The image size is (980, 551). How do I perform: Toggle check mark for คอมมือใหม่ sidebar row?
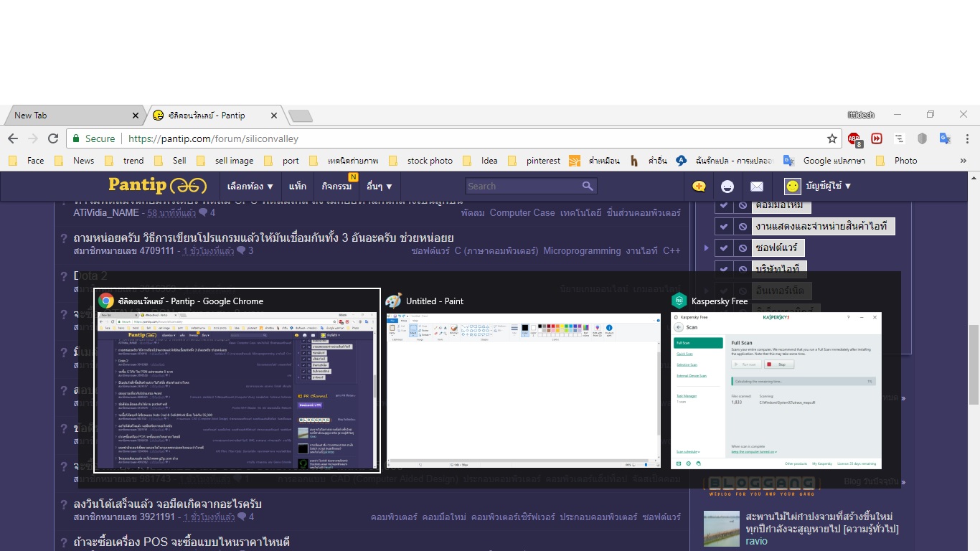coord(724,206)
